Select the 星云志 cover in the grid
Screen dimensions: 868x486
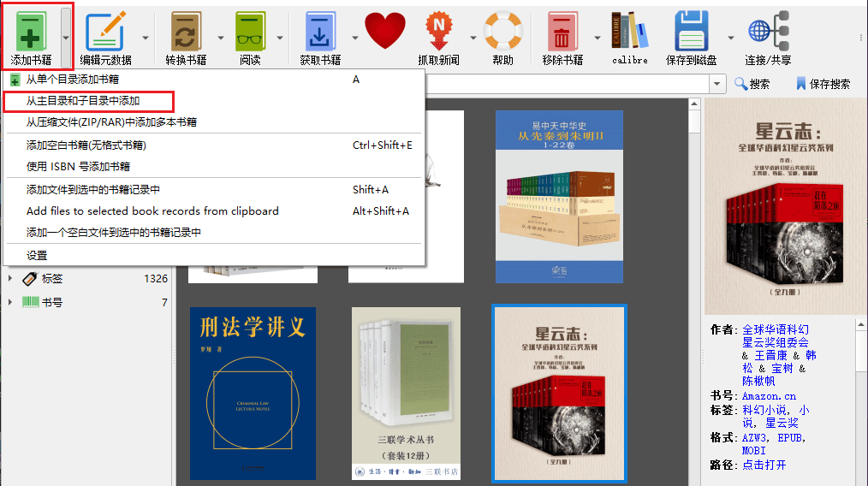click(x=559, y=393)
